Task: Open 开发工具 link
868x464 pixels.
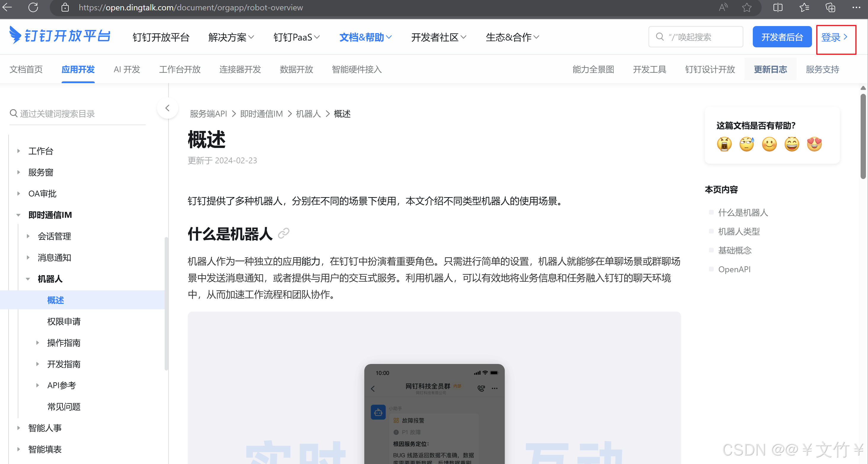Action: pos(649,69)
